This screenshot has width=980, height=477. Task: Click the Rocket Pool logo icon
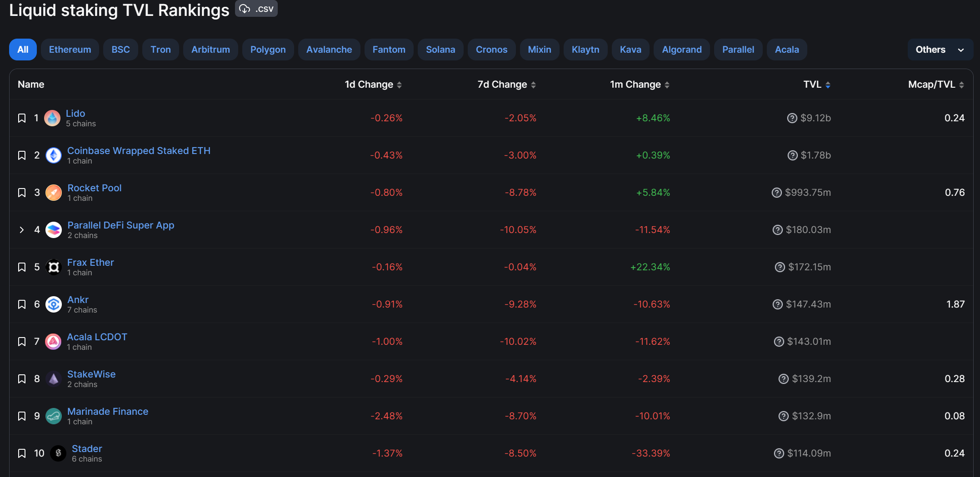point(54,193)
